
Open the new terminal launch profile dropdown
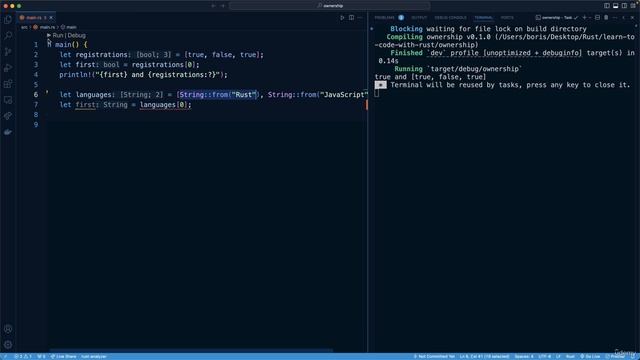(590, 18)
